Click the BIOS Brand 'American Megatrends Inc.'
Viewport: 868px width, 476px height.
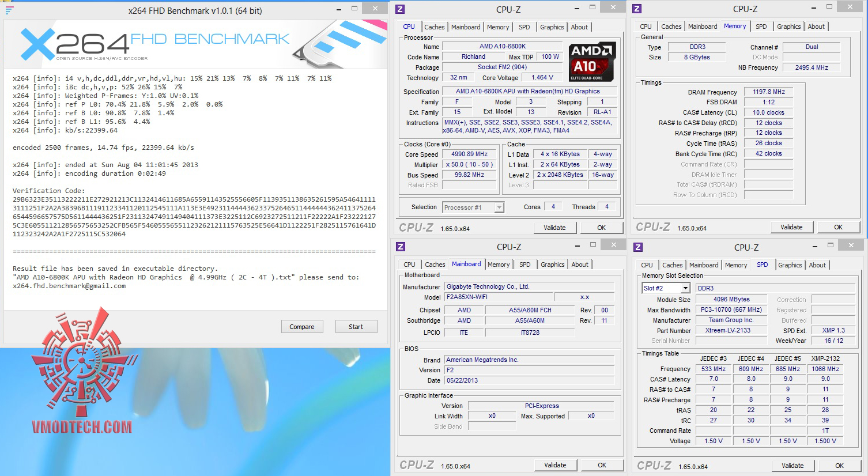530,360
